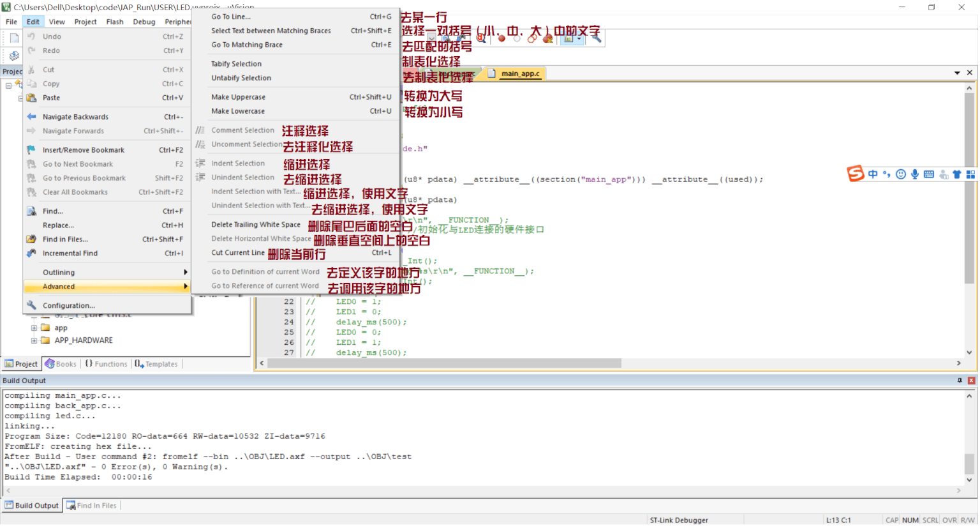The width and height of the screenshot is (980, 530).
Task: Toggle Chinese/English mode in Sogou bar
Action: (x=873, y=174)
